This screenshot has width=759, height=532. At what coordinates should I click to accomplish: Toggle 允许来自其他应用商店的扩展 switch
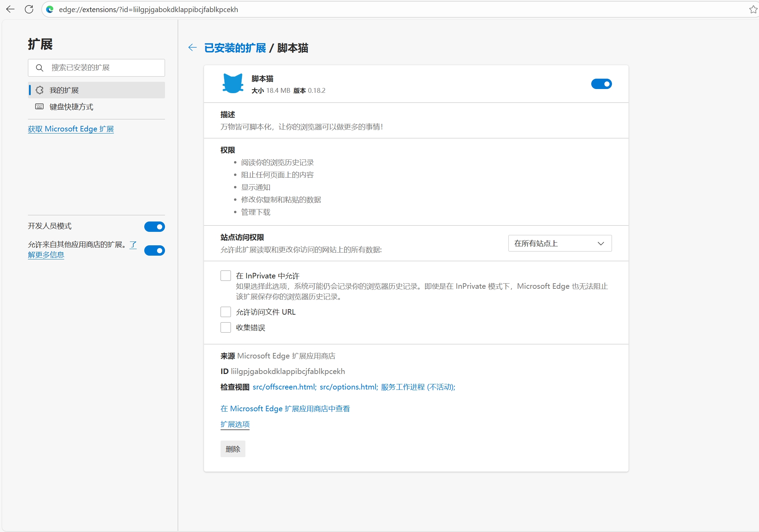click(155, 250)
